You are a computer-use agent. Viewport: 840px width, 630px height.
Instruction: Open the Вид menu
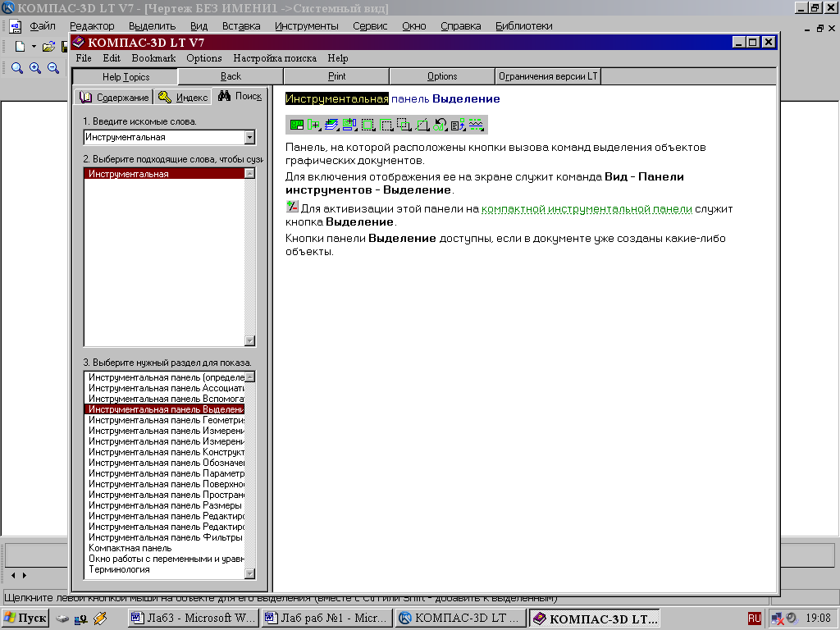tap(199, 25)
